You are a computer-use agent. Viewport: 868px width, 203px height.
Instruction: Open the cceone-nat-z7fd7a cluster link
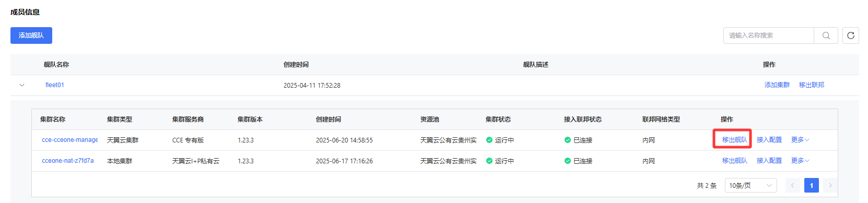pos(68,161)
